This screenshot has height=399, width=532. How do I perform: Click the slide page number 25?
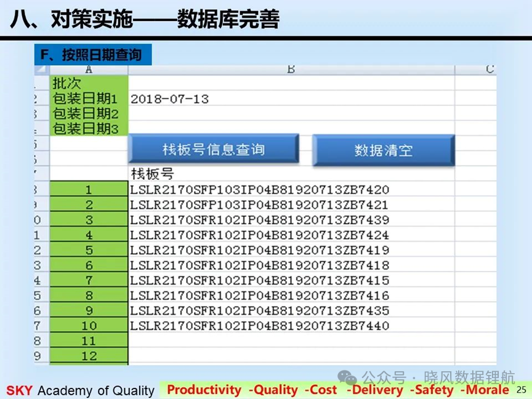point(521,390)
